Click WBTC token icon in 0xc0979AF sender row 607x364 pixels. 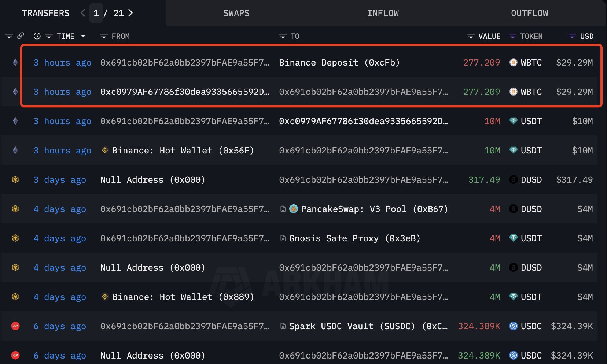514,92
